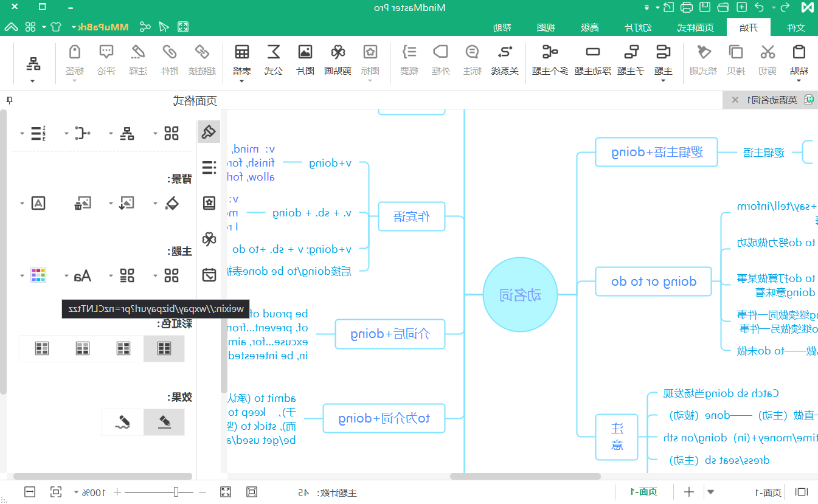Click the Save disk icon in title bar
Viewport: 818px width, 504px height.
pyautogui.click(x=705, y=7)
